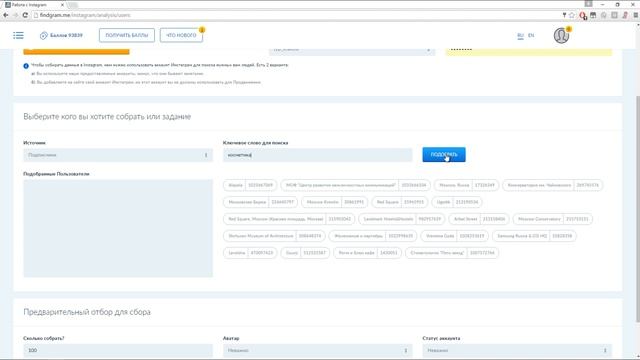Select the Levsisha tag
This screenshot has height=360, width=640.
click(250, 253)
